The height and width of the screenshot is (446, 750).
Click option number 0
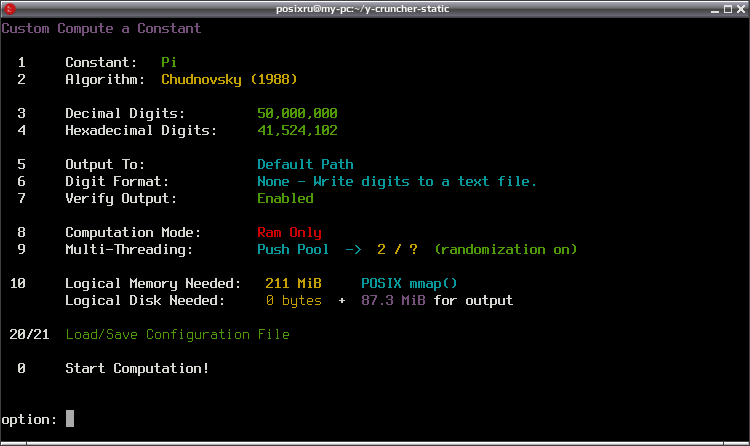(x=21, y=369)
